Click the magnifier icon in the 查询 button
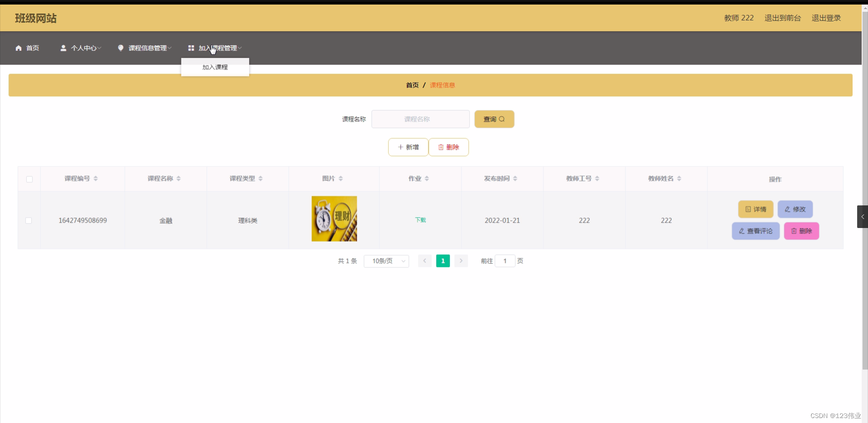Image resolution: width=868 pixels, height=423 pixels. click(502, 119)
